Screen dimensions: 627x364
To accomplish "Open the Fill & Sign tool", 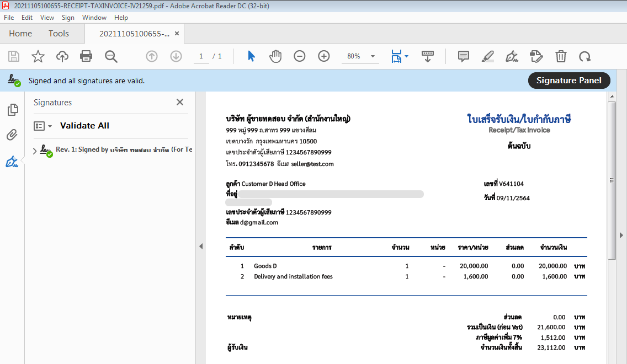I will pyautogui.click(x=512, y=56).
